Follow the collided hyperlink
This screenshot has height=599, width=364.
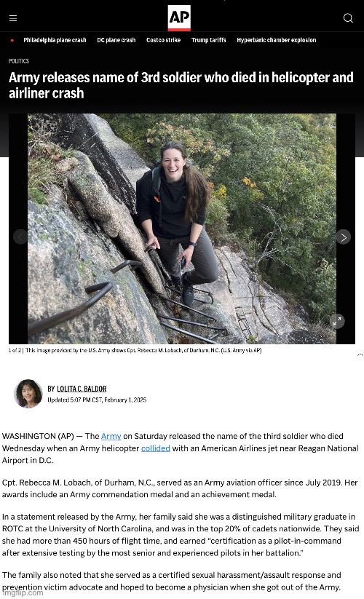pos(156,448)
